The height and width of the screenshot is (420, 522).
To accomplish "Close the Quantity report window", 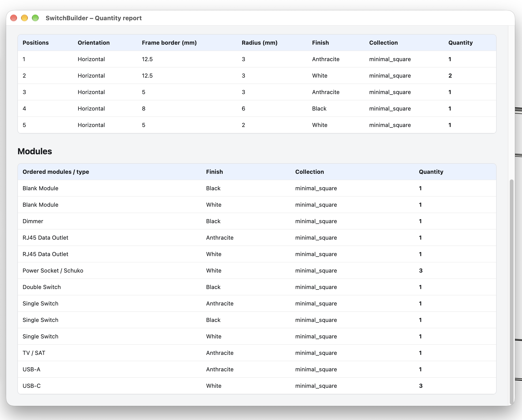I will pyautogui.click(x=14, y=18).
